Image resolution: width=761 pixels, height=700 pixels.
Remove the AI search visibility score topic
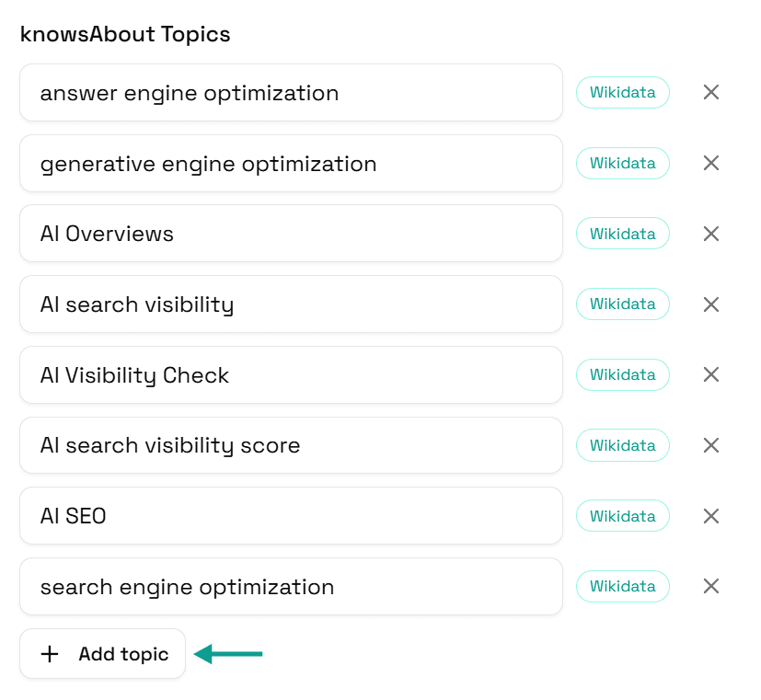(x=711, y=445)
